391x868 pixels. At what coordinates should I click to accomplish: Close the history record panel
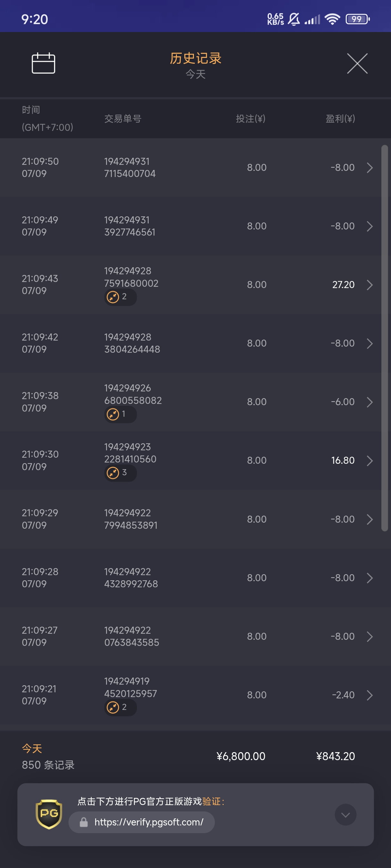click(x=357, y=63)
